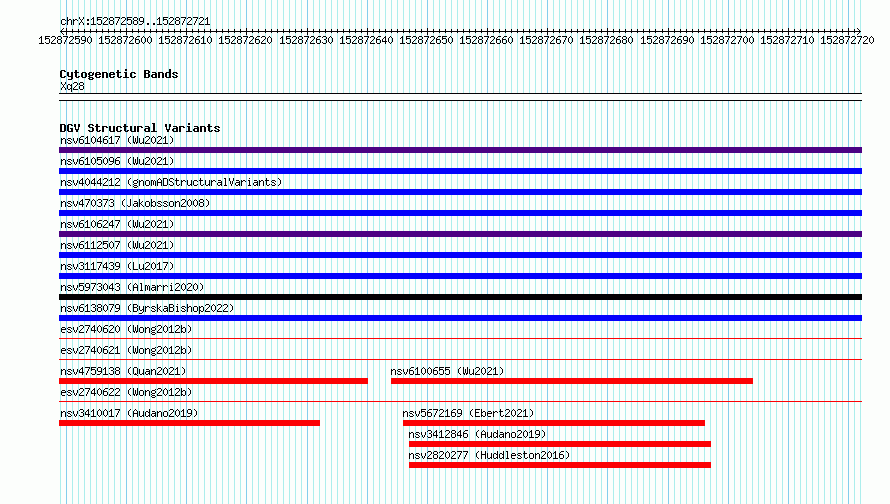
Task: Click ruler position 152872600
Action: (x=125, y=40)
